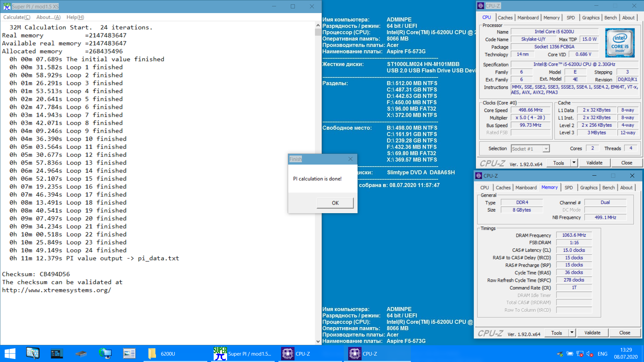Viewport: 644px width, 362px height.
Task: Click Super PI scrollbar up arrow
Action: coord(318,25)
